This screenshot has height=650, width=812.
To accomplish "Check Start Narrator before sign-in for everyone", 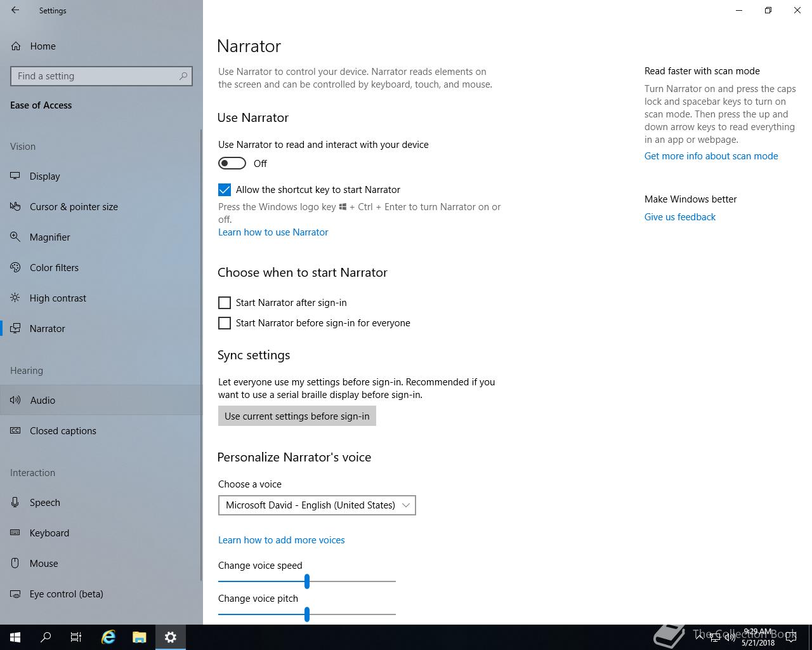I will (225, 323).
